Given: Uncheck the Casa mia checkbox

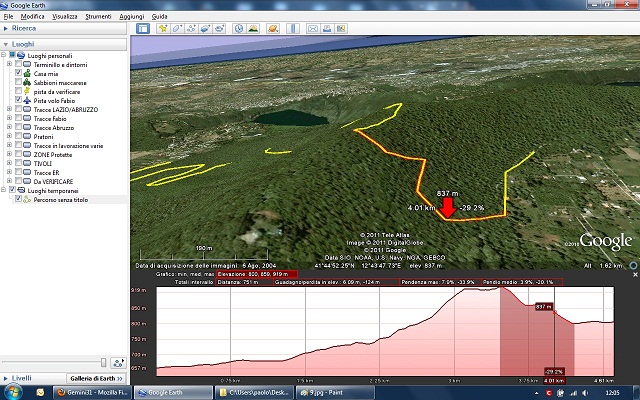Looking at the screenshot, I should 18,73.
